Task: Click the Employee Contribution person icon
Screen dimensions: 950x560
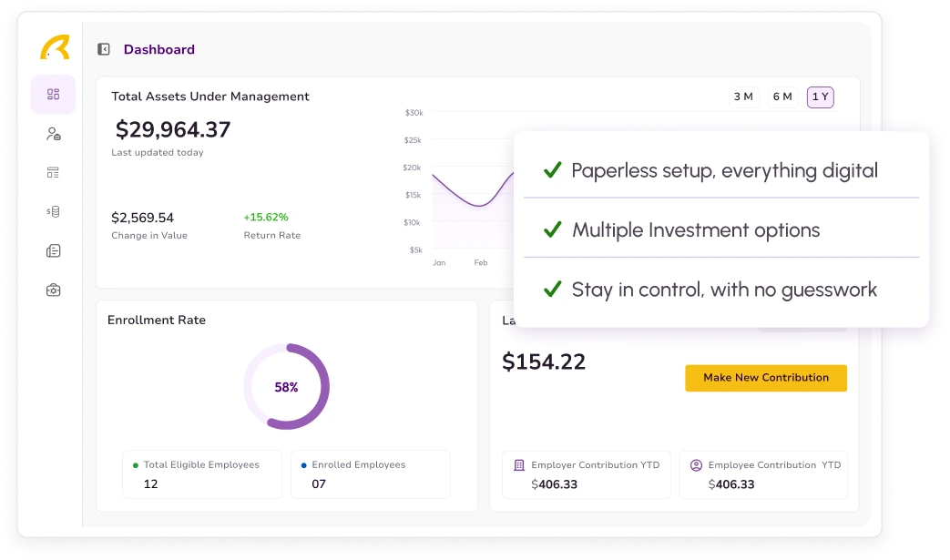Action: click(694, 465)
